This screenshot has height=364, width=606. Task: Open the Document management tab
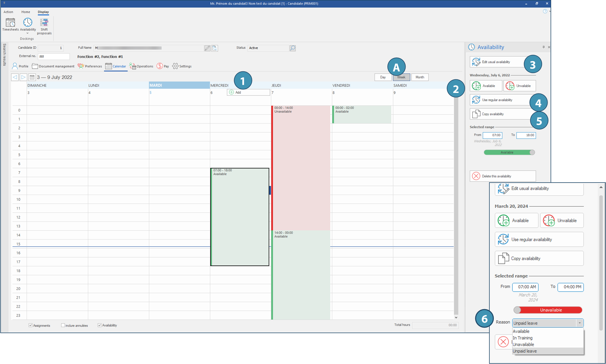click(x=53, y=66)
